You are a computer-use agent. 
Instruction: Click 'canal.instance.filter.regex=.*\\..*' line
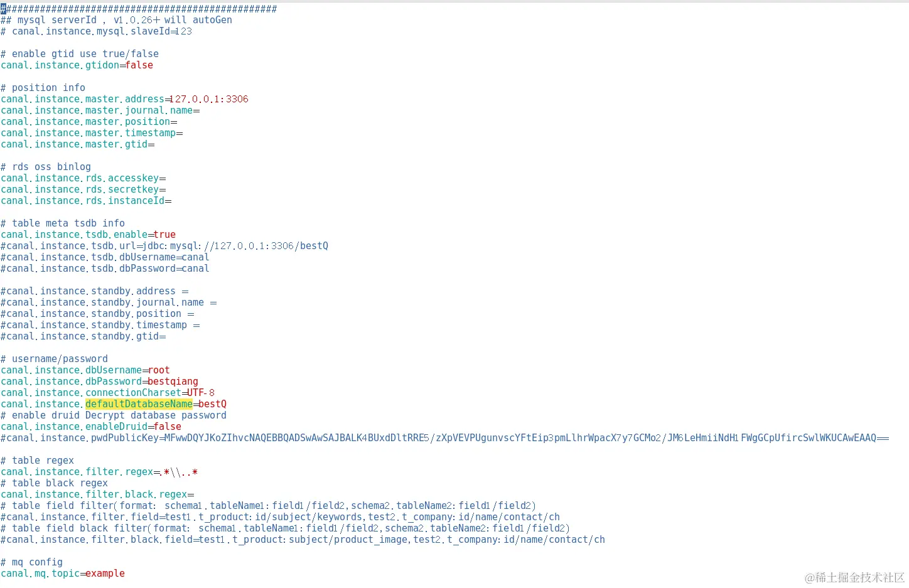[99, 472]
